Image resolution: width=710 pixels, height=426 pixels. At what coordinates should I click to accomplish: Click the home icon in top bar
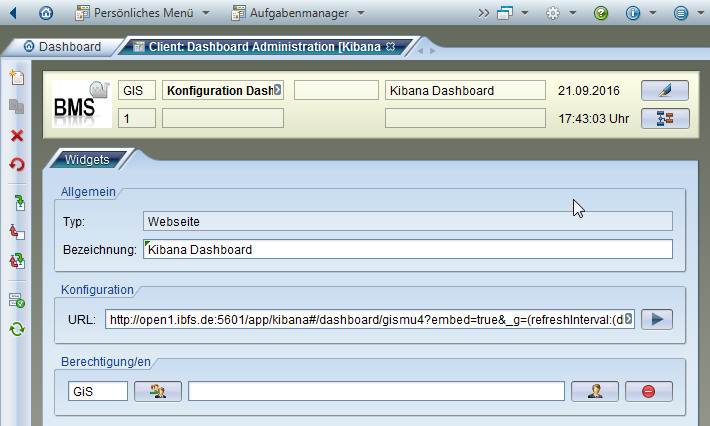tap(46, 13)
